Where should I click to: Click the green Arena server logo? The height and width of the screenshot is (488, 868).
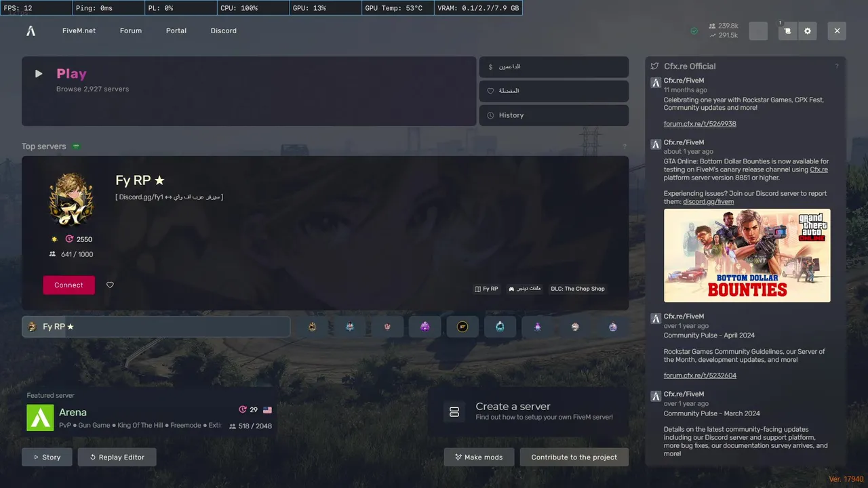point(40,418)
